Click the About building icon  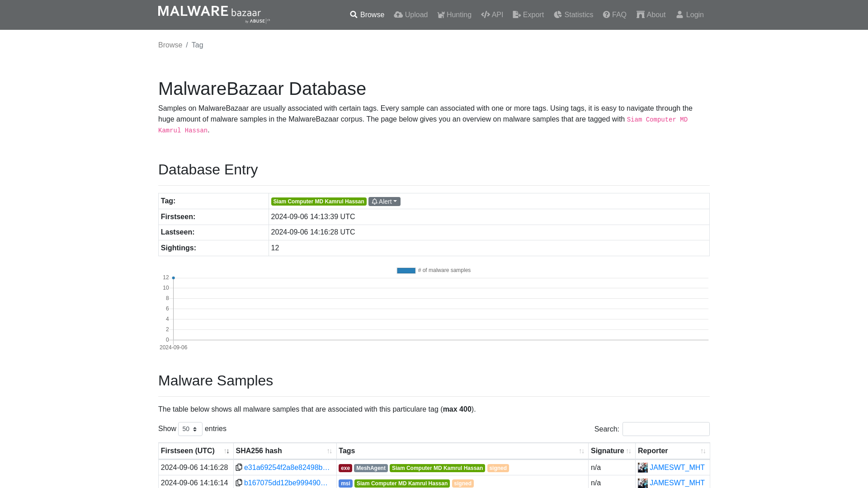tap(641, 15)
